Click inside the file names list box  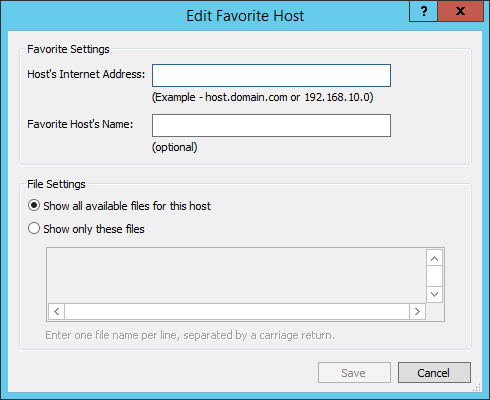236,275
